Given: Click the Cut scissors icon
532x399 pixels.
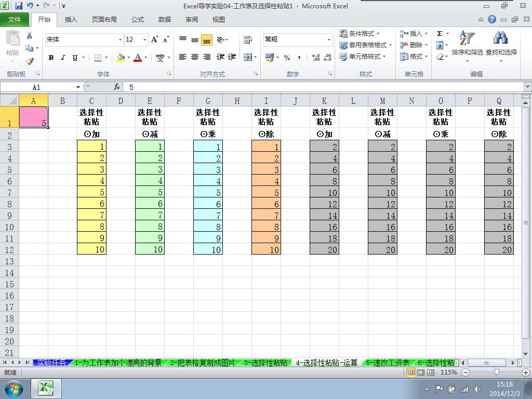Looking at the screenshot, I should point(30,35).
